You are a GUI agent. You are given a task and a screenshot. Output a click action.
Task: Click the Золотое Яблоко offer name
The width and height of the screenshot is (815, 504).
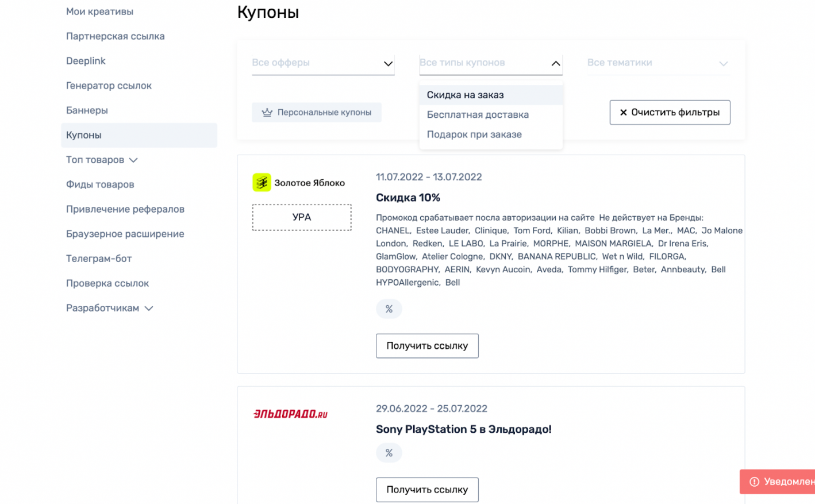click(x=310, y=183)
